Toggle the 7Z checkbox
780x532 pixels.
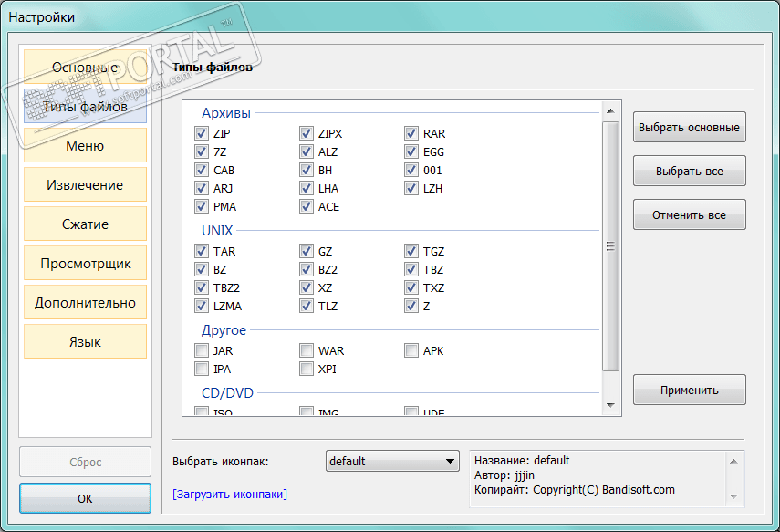click(202, 151)
